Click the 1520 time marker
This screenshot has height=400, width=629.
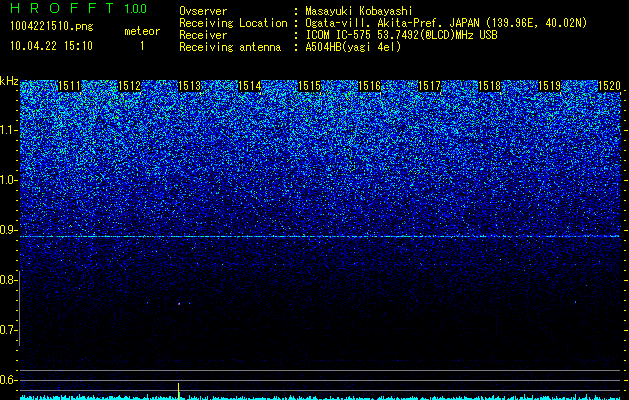point(609,86)
